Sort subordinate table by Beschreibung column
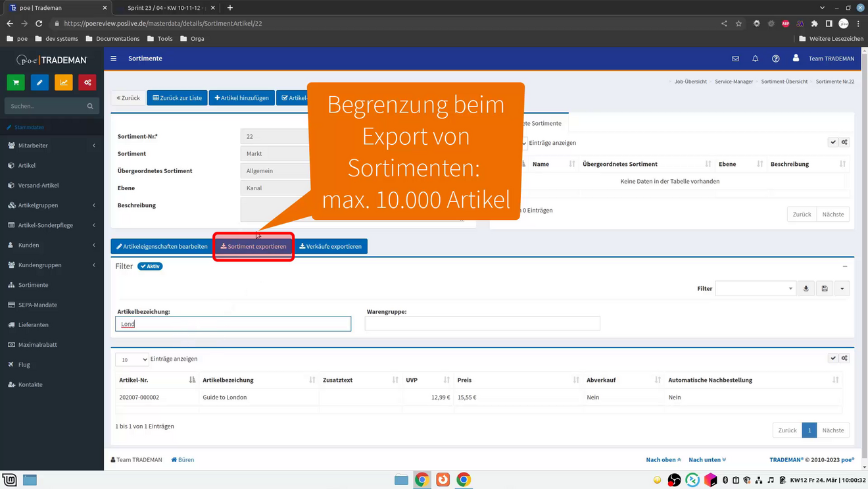868x489 pixels. coord(808,164)
